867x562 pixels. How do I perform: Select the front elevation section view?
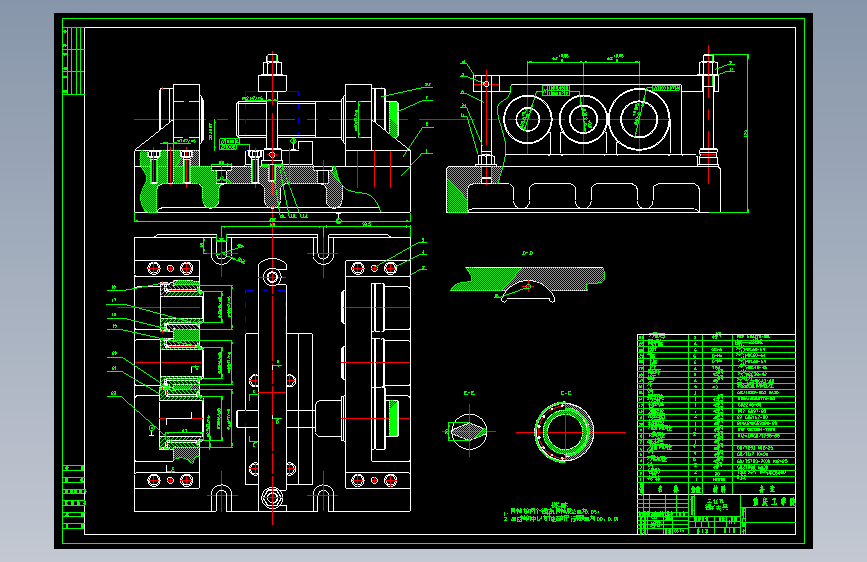(272, 136)
